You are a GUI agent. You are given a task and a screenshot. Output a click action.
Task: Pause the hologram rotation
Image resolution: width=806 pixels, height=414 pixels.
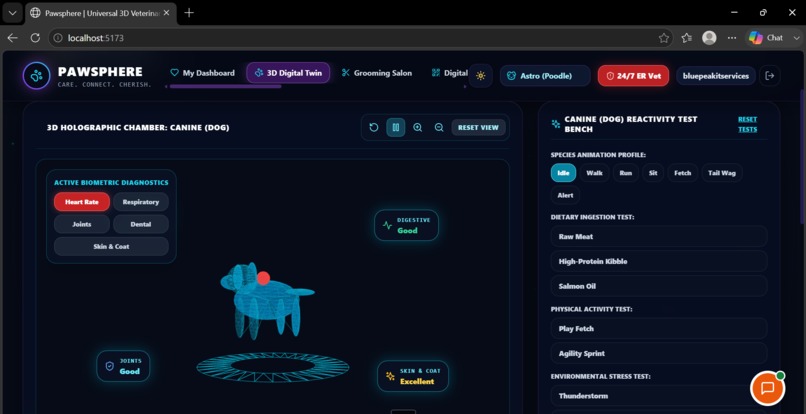(x=396, y=128)
